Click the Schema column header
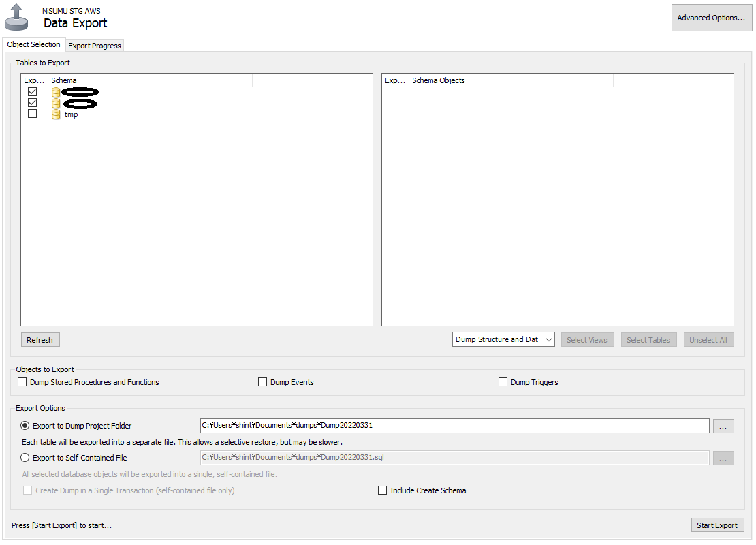 click(150, 80)
